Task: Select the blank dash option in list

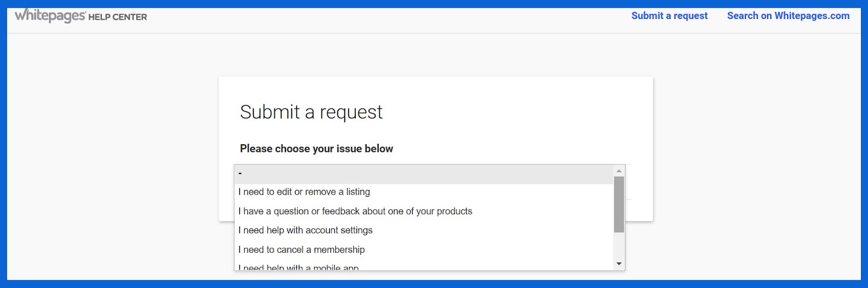Action: pyautogui.click(x=423, y=174)
